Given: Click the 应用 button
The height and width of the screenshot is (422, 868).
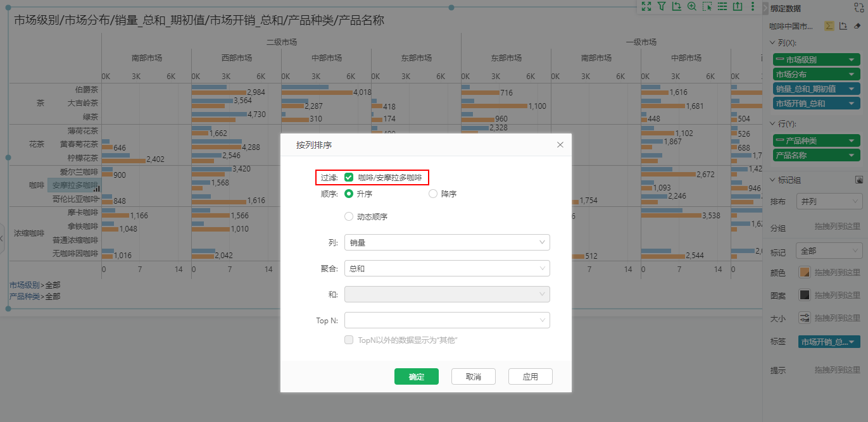Looking at the screenshot, I should coord(530,376).
